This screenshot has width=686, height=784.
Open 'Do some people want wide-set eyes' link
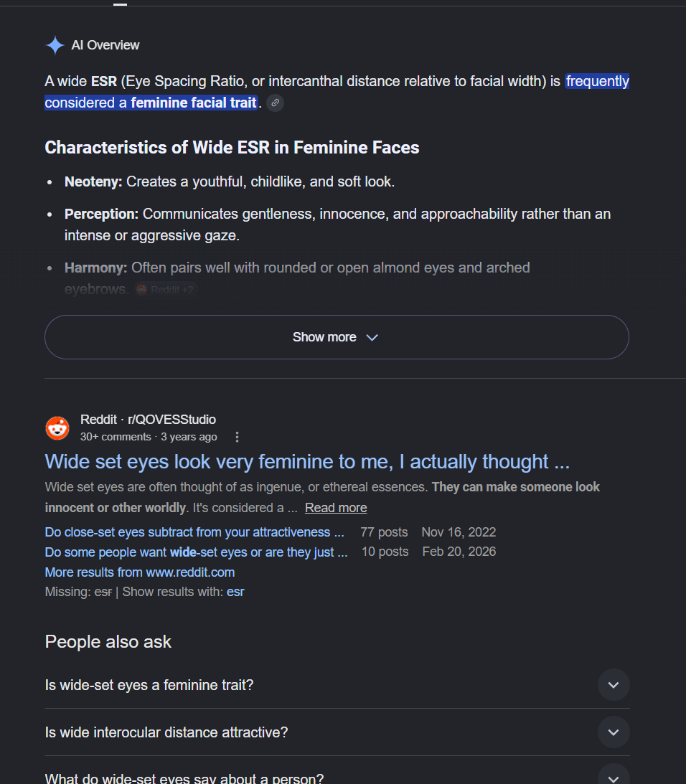pyautogui.click(x=196, y=552)
